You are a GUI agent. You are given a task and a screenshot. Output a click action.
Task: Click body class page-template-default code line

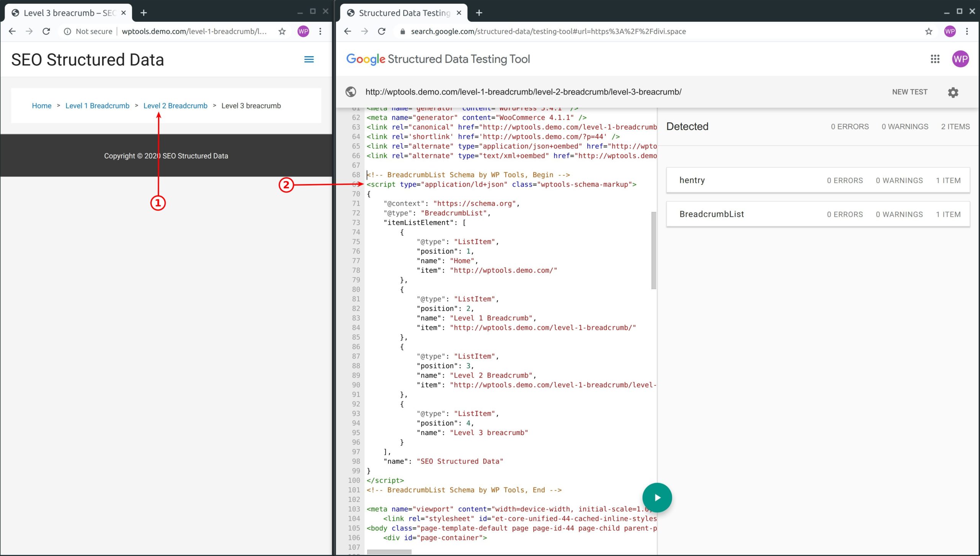tap(511, 528)
